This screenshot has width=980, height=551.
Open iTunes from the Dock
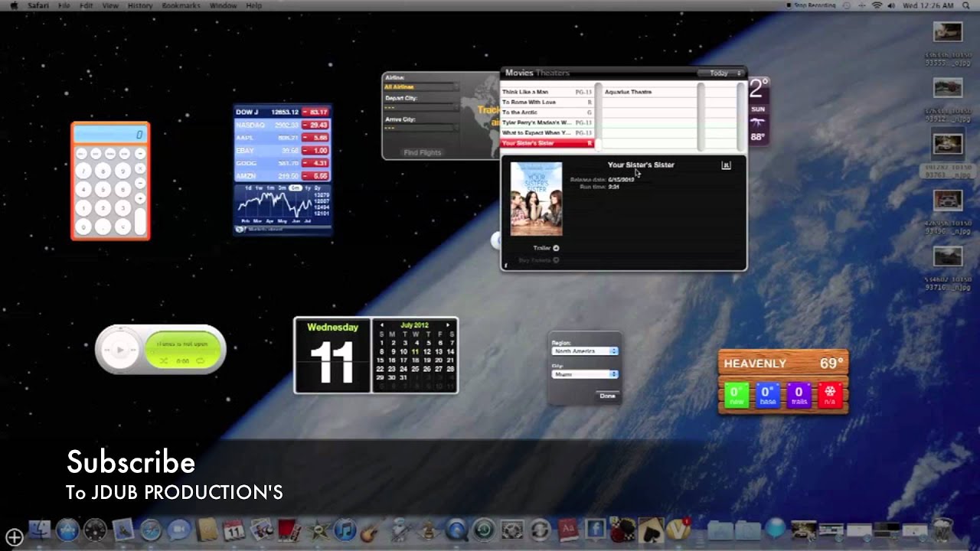click(x=345, y=530)
